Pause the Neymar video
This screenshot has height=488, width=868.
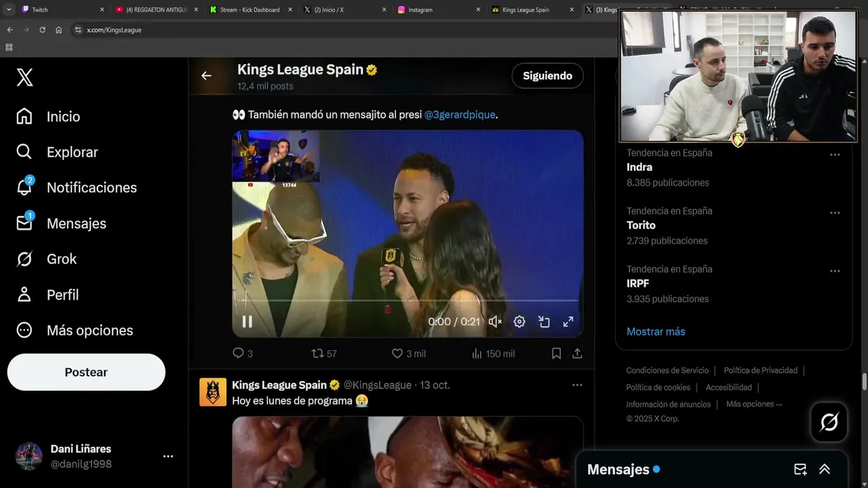248,322
